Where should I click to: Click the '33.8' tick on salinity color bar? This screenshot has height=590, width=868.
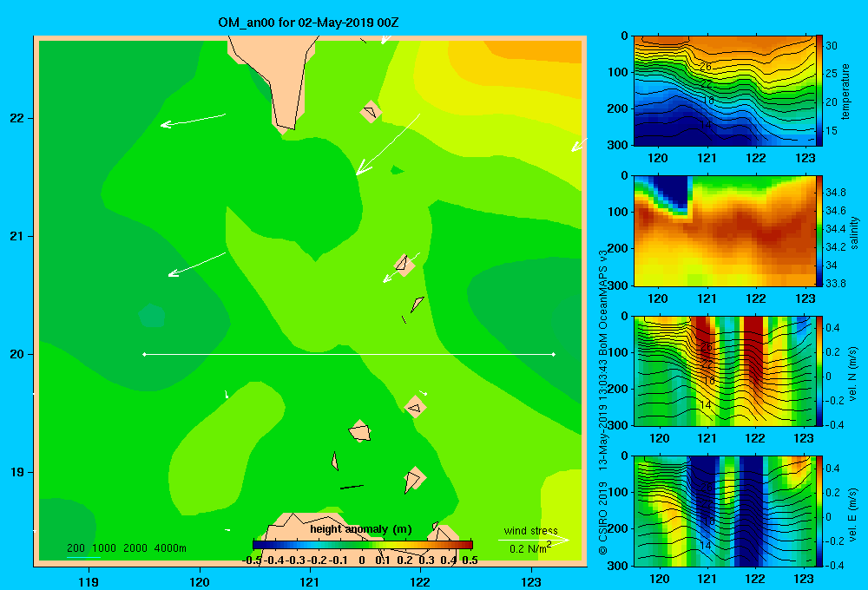pyautogui.click(x=835, y=284)
